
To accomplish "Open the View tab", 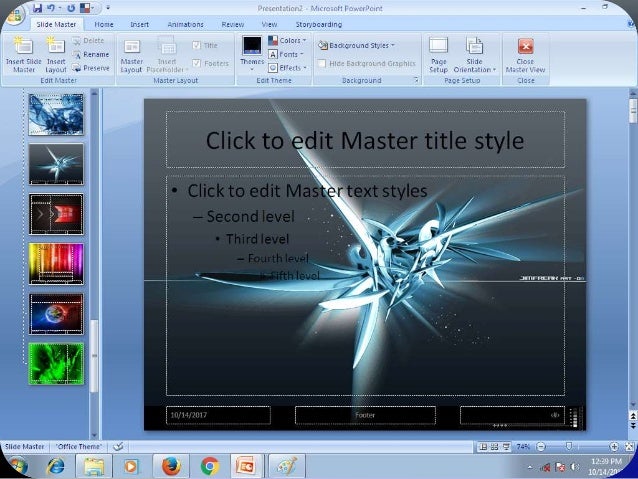I will pos(269,24).
